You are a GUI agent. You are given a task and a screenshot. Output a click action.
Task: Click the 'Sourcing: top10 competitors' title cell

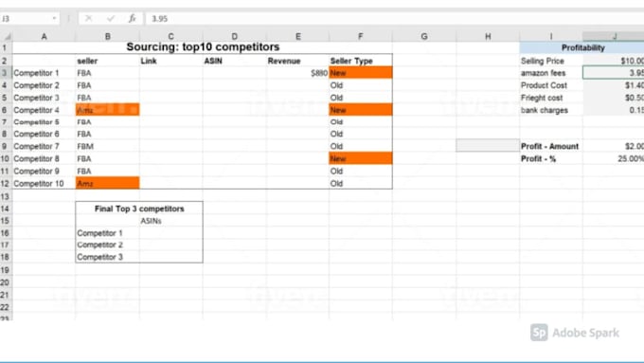coord(203,47)
